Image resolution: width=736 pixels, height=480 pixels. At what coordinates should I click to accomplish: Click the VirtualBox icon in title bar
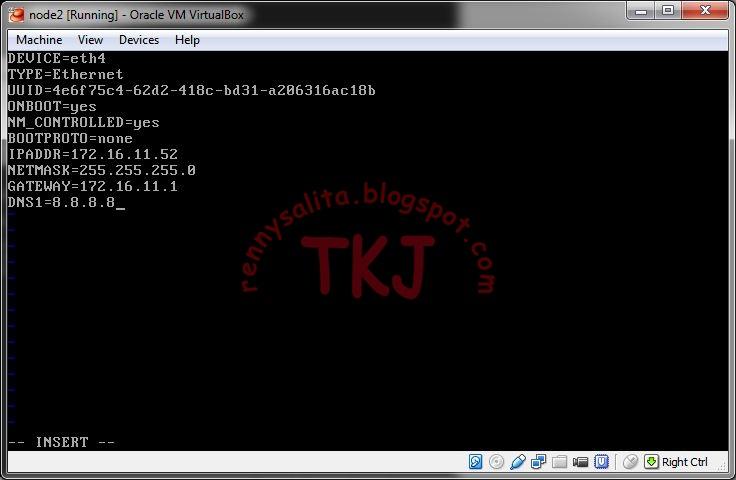point(16,15)
